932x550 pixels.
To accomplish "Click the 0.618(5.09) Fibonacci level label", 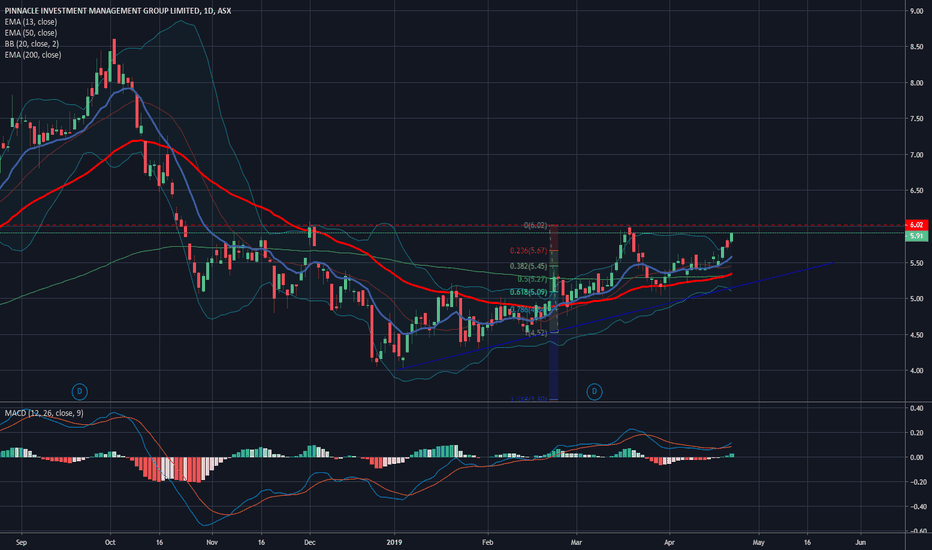I will coord(528,292).
